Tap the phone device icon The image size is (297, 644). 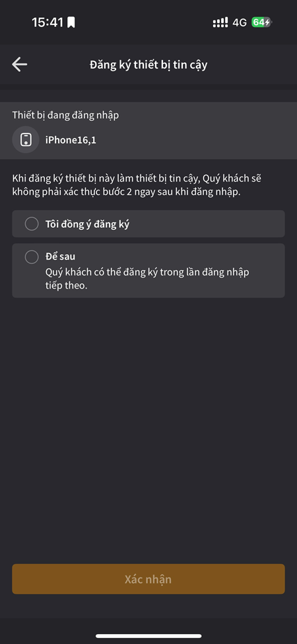[26, 139]
